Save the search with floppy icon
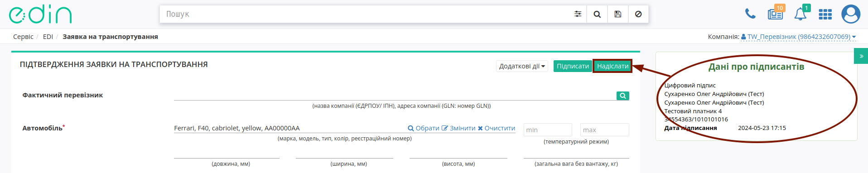The height and width of the screenshot is (173, 868). 617,14
